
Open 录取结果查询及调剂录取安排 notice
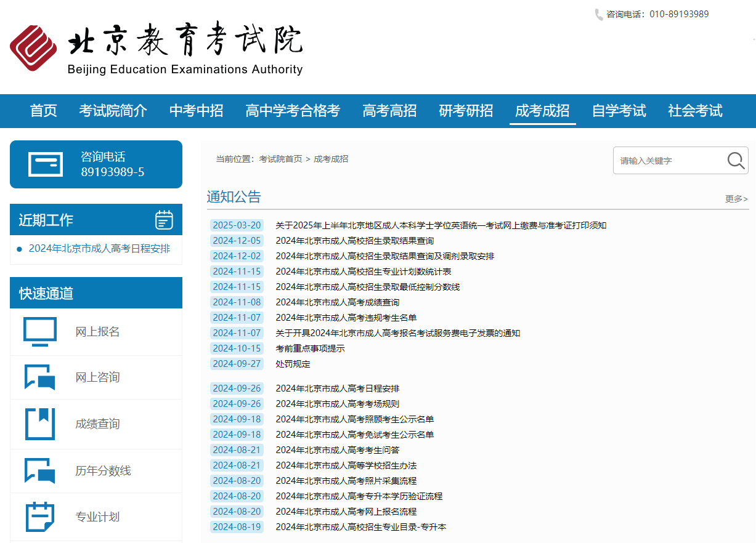[x=385, y=256]
